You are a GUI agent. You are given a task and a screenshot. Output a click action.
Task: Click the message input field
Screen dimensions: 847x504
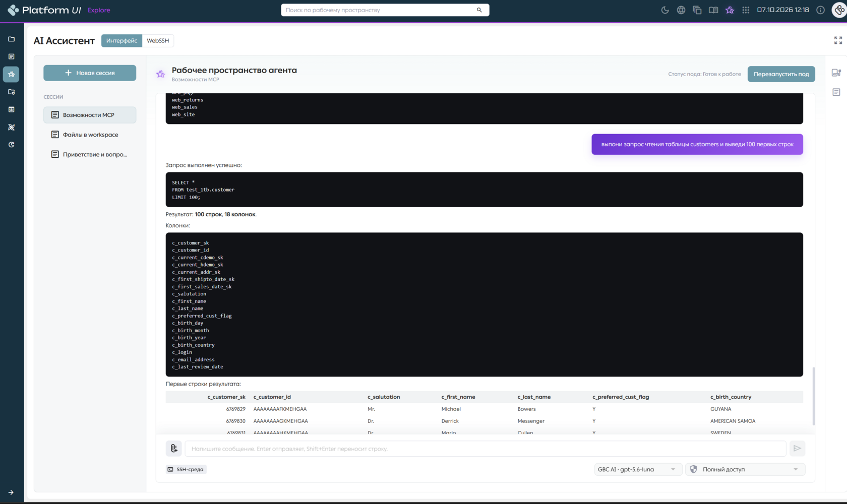485,449
